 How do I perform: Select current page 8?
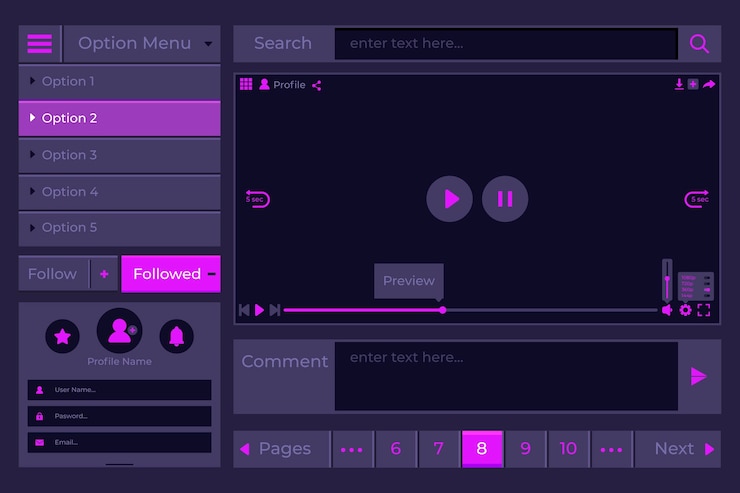[x=482, y=449]
